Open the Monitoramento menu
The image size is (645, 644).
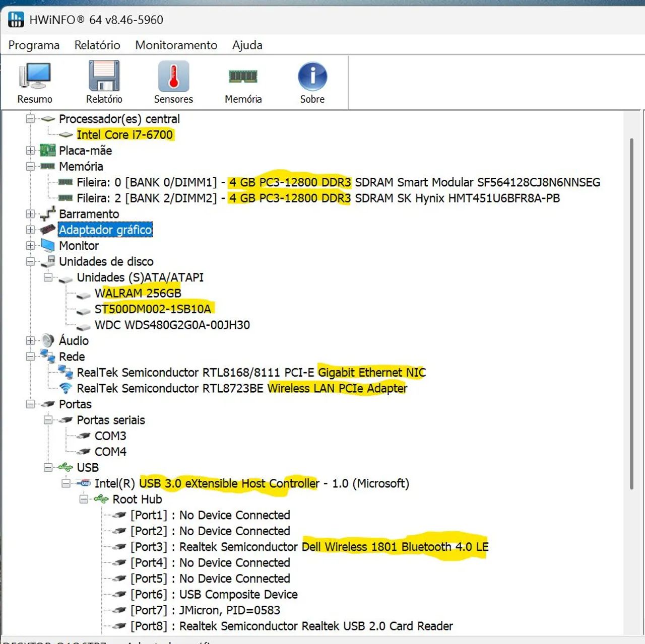pos(176,45)
